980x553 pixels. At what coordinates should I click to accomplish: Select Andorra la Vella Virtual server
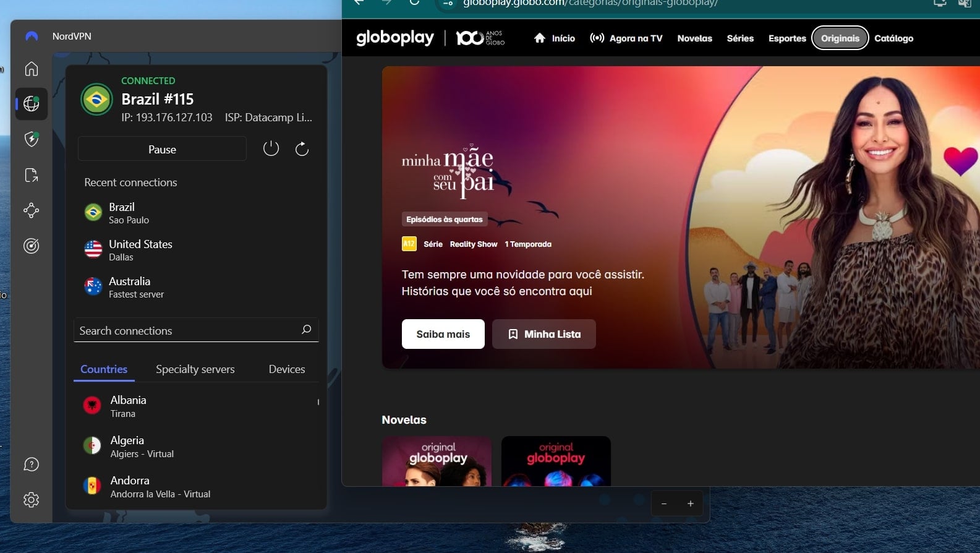[x=196, y=487]
